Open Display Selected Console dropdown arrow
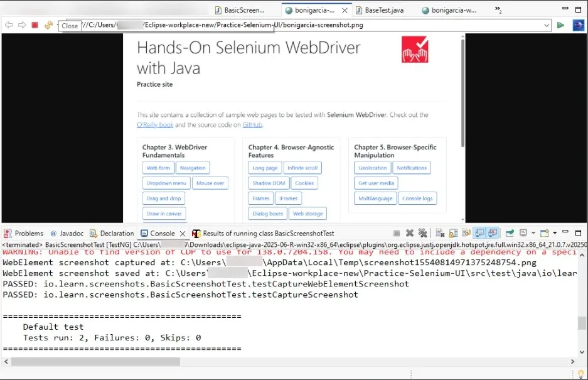The width and height of the screenshot is (588, 380). [533, 233]
